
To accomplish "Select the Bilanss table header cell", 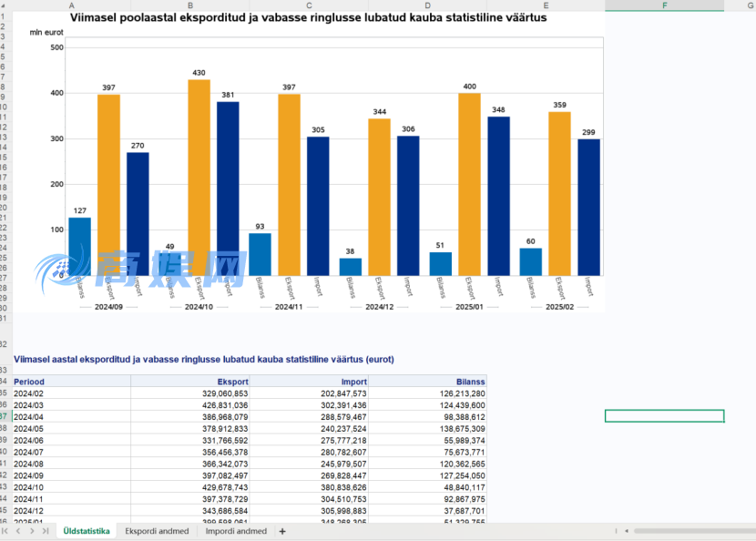I will pyautogui.click(x=427, y=382).
